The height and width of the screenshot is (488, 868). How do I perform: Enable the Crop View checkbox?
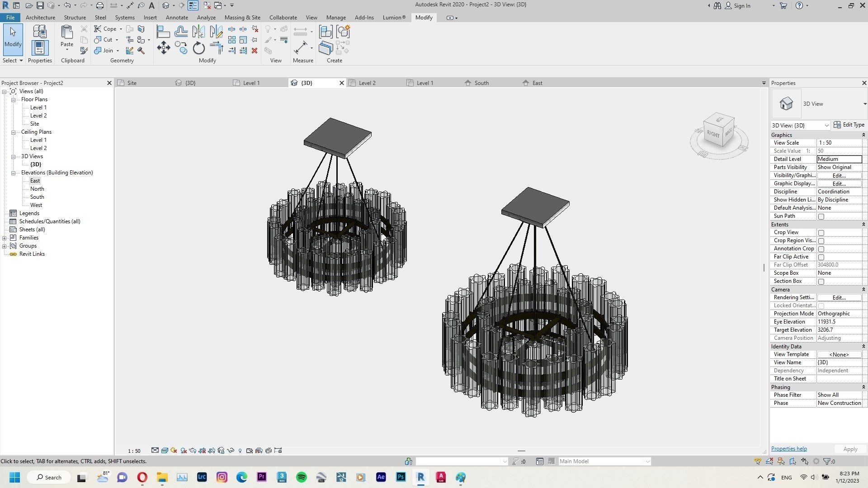[821, 232]
